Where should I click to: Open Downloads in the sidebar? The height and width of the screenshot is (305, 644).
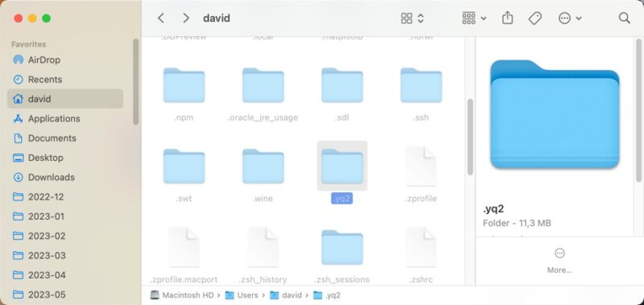click(x=65, y=177)
